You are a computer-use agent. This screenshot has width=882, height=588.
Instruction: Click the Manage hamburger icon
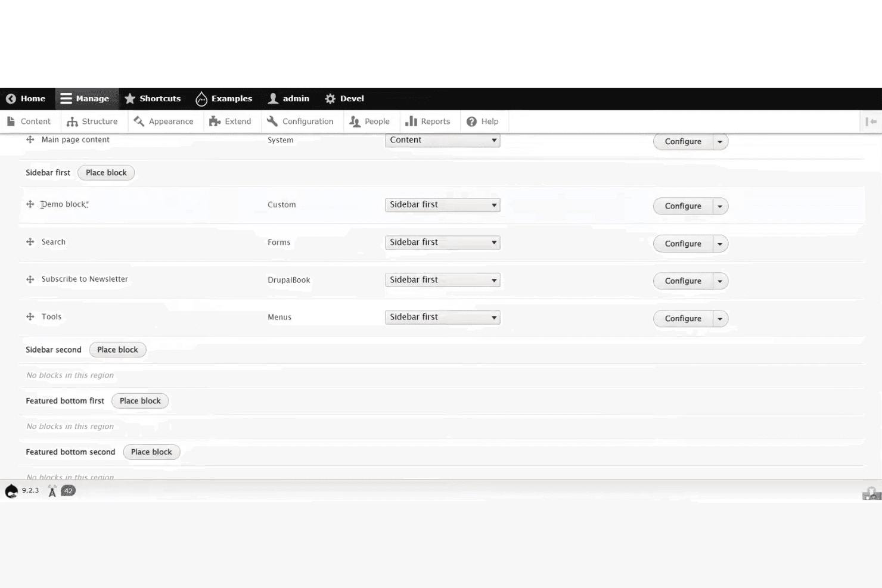(66, 99)
